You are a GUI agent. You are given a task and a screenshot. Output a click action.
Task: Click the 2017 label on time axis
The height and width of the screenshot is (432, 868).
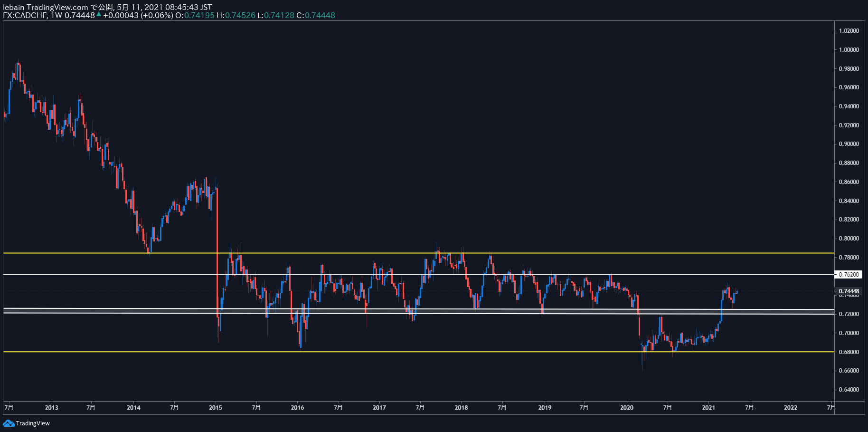(379, 407)
